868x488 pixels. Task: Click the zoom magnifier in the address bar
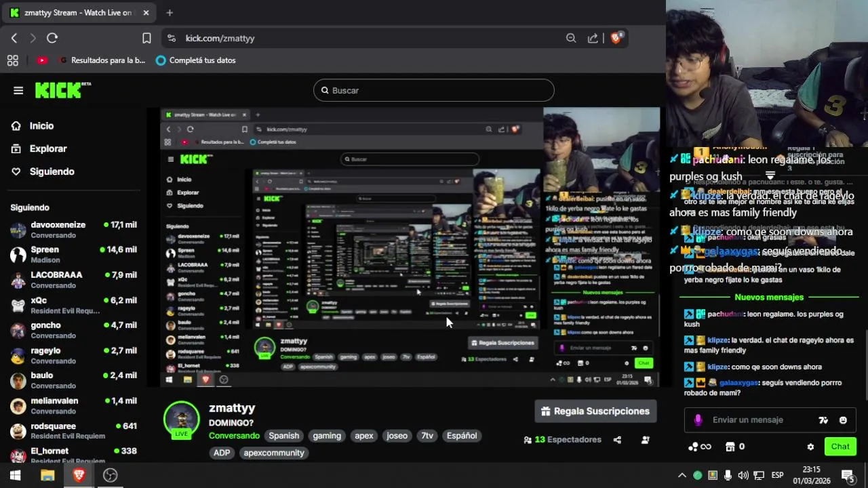571,39
